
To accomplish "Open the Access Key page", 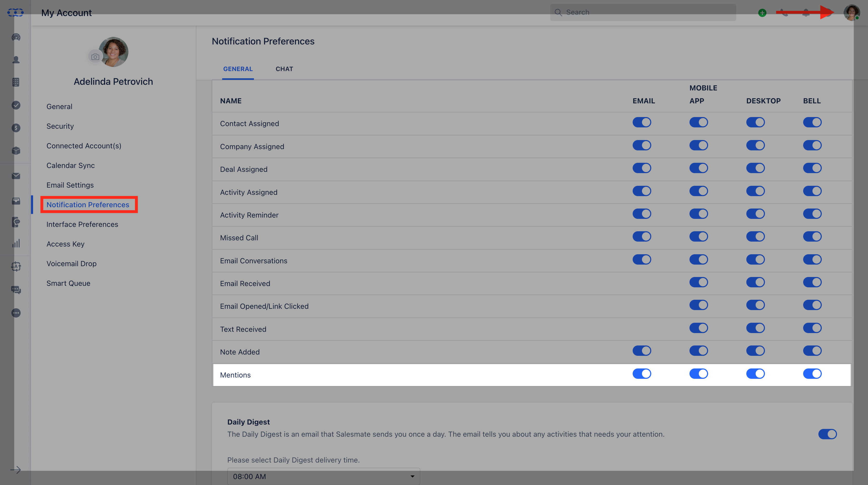I will point(65,244).
